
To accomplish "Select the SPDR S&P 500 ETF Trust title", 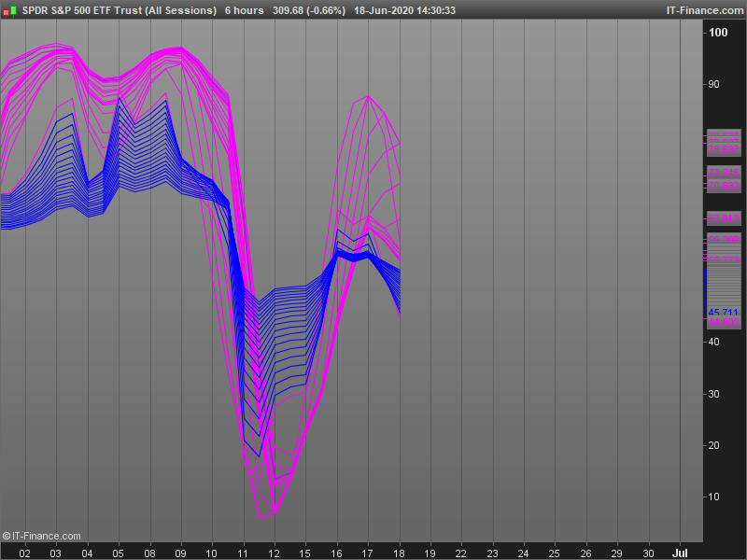I will pyautogui.click(x=120, y=10).
